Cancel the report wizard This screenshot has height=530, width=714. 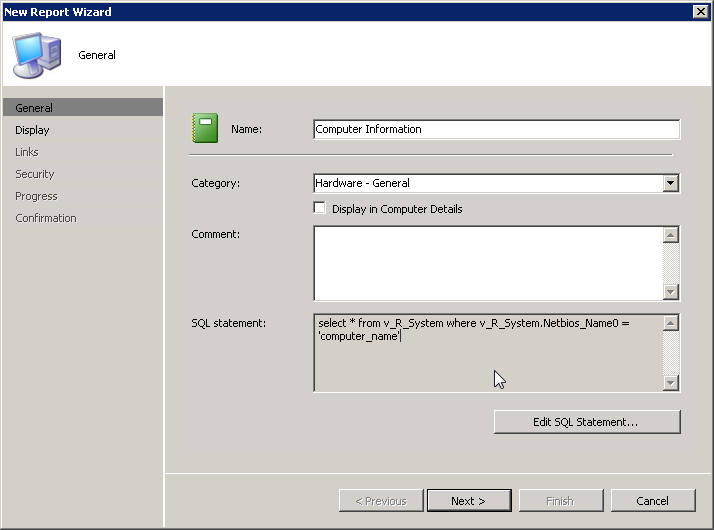point(653,501)
